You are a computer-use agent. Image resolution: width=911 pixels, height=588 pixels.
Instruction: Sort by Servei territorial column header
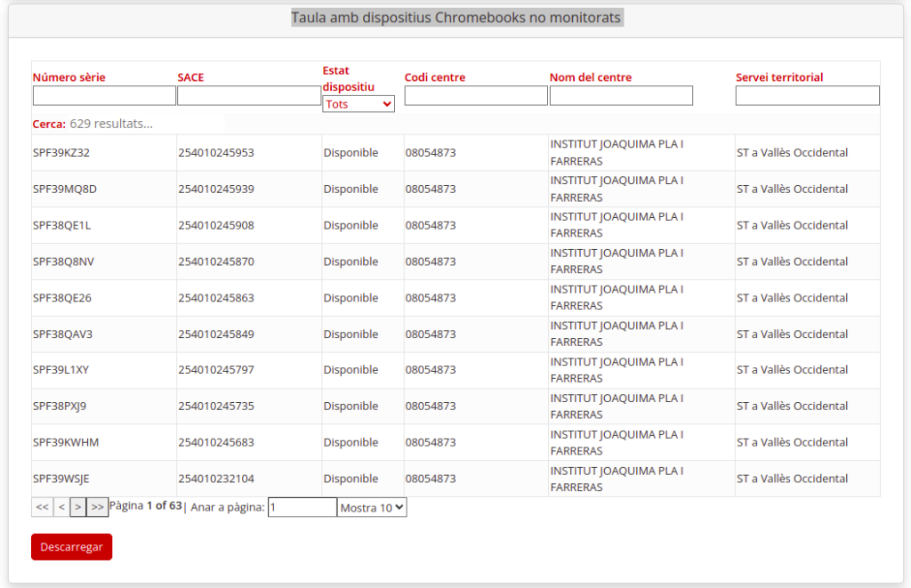tap(779, 77)
